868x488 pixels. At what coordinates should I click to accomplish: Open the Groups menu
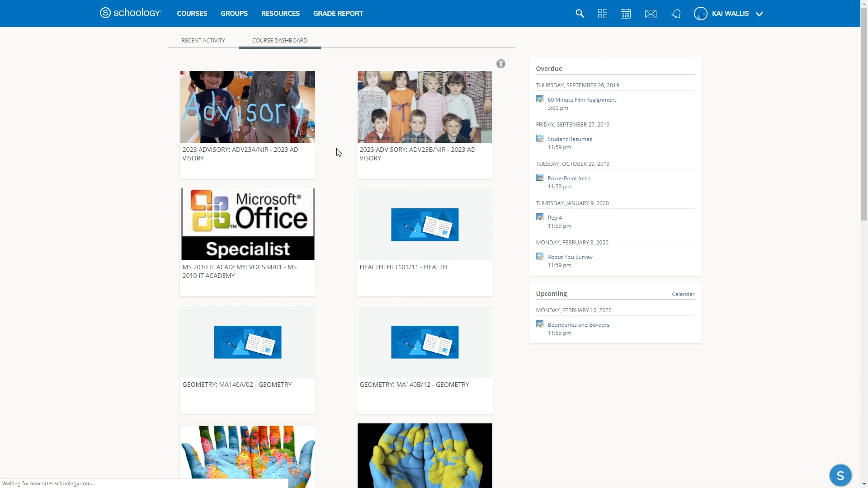tap(234, 14)
